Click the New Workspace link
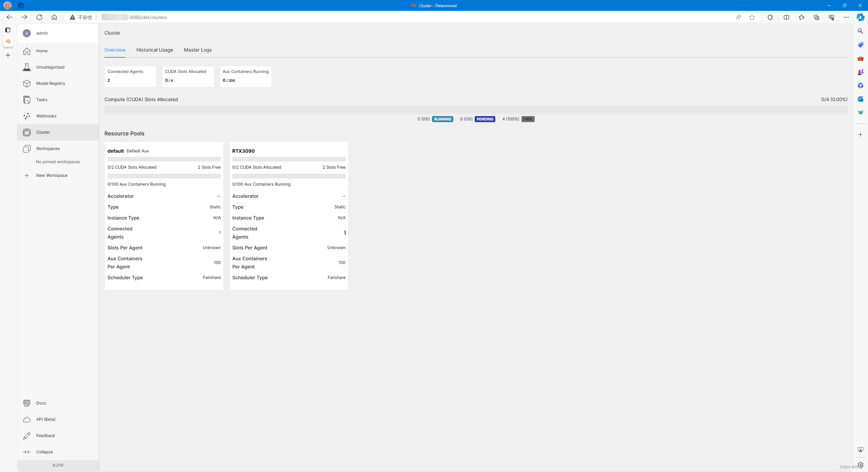 pos(52,175)
